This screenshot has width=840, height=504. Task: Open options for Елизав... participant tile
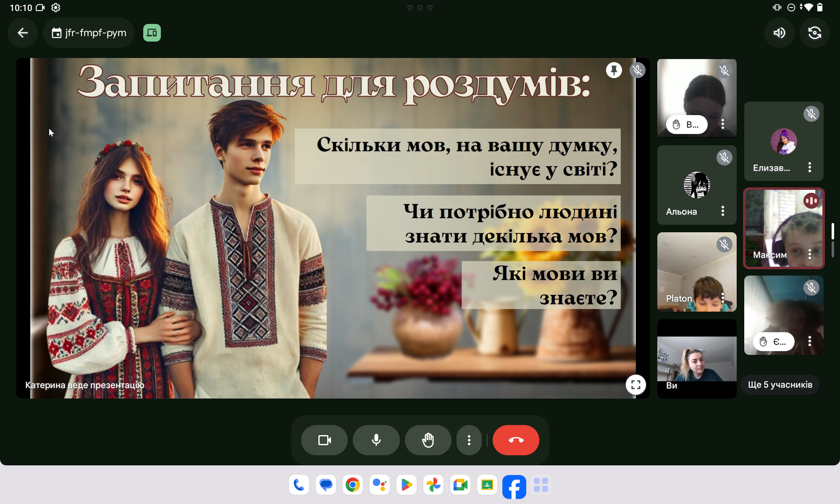pyautogui.click(x=809, y=167)
